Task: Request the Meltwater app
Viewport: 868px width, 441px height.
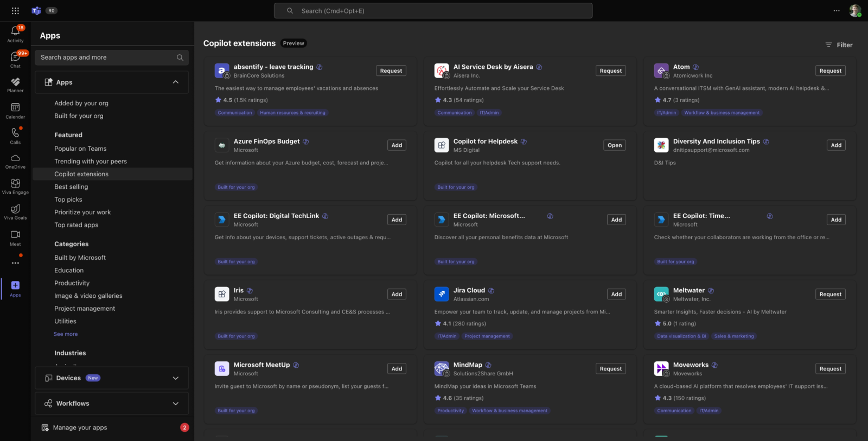Action: (831, 294)
